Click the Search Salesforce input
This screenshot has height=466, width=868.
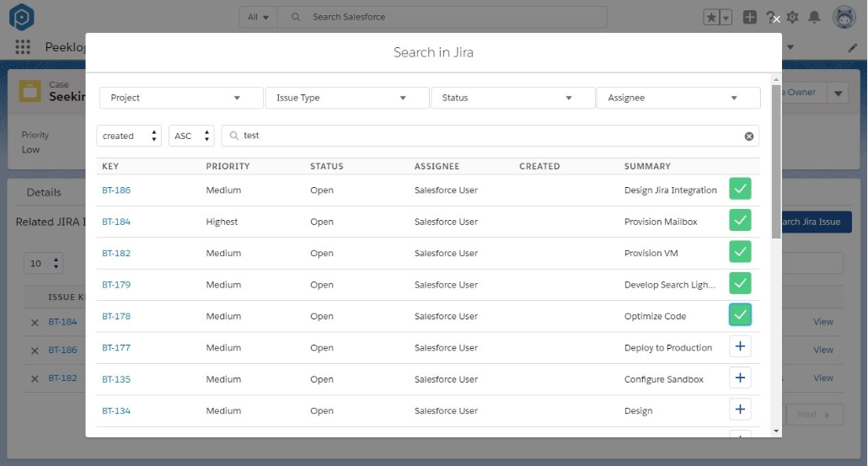[x=442, y=17]
